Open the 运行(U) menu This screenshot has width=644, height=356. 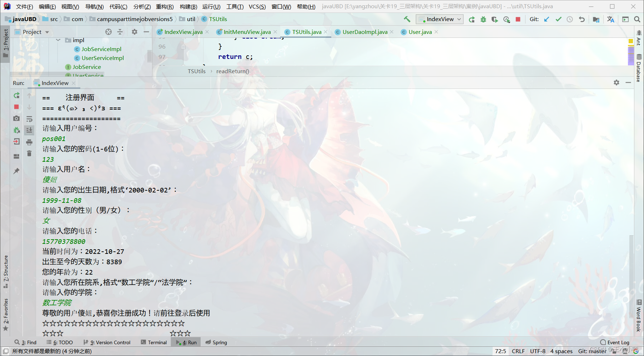click(x=211, y=6)
